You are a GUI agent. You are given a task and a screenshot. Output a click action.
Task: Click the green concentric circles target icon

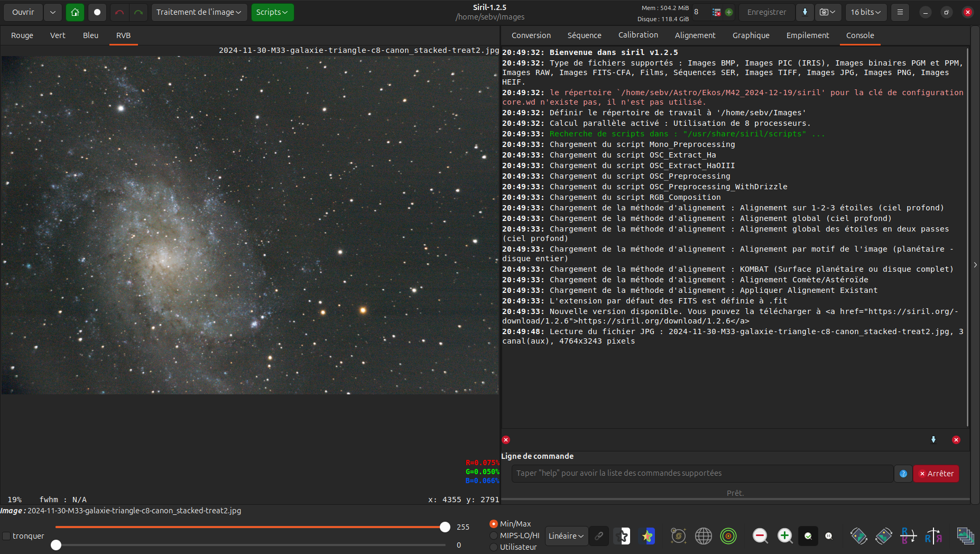pyautogui.click(x=728, y=536)
